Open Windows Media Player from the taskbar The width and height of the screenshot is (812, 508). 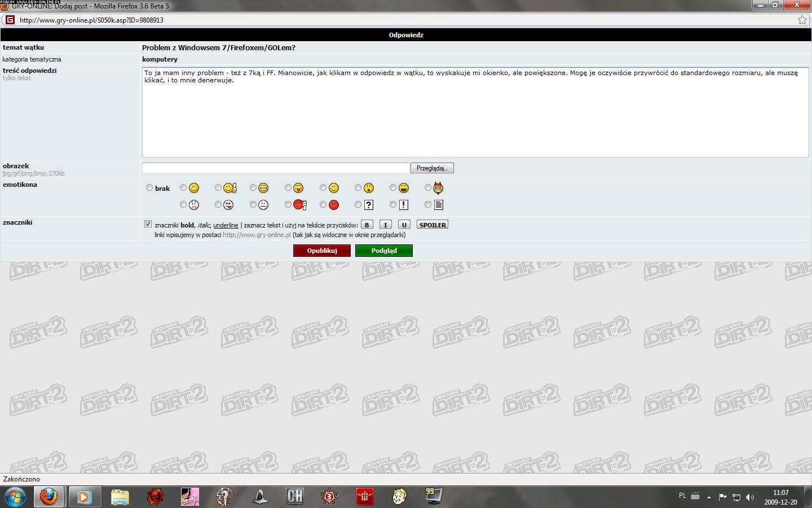(x=85, y=497)
